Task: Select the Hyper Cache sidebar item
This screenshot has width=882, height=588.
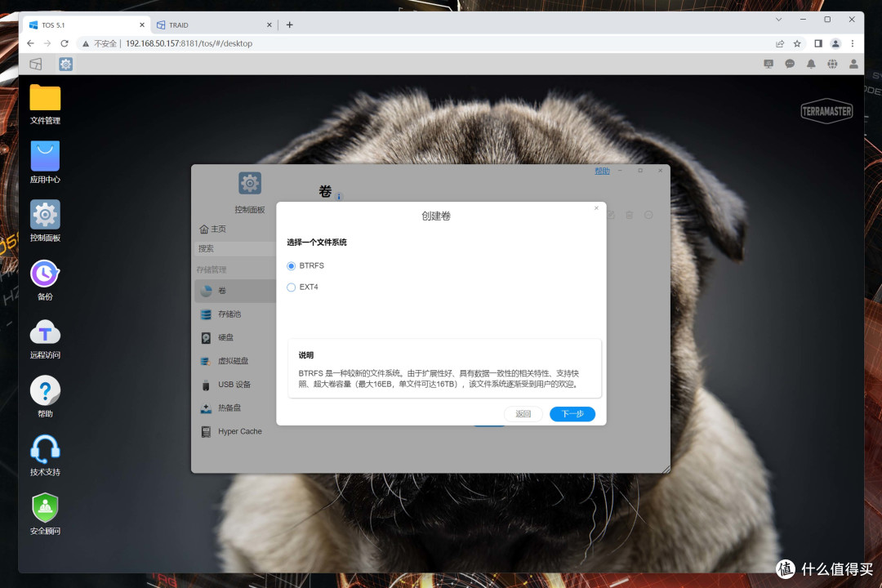Action: tap(235, 431)
